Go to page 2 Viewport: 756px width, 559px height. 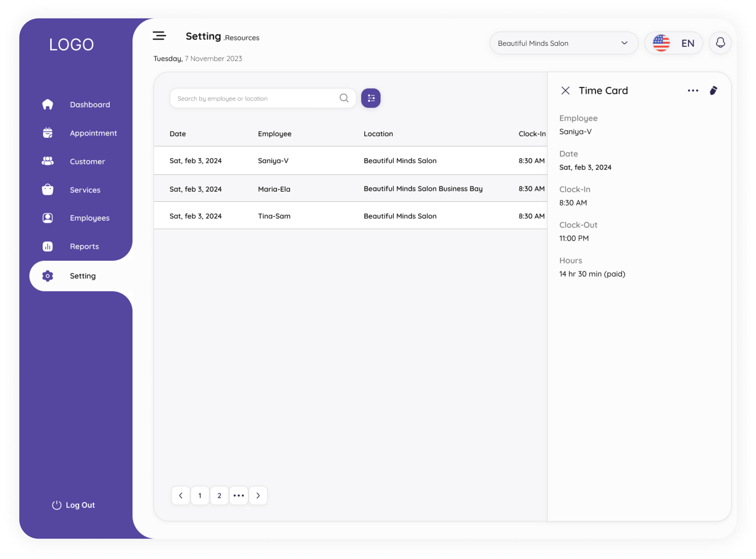point(219,496)
